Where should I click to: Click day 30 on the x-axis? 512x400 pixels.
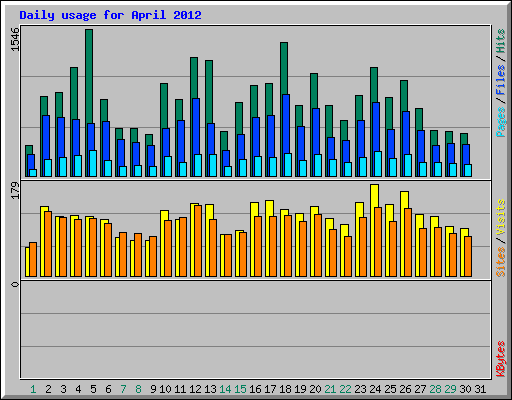[465, 389]
